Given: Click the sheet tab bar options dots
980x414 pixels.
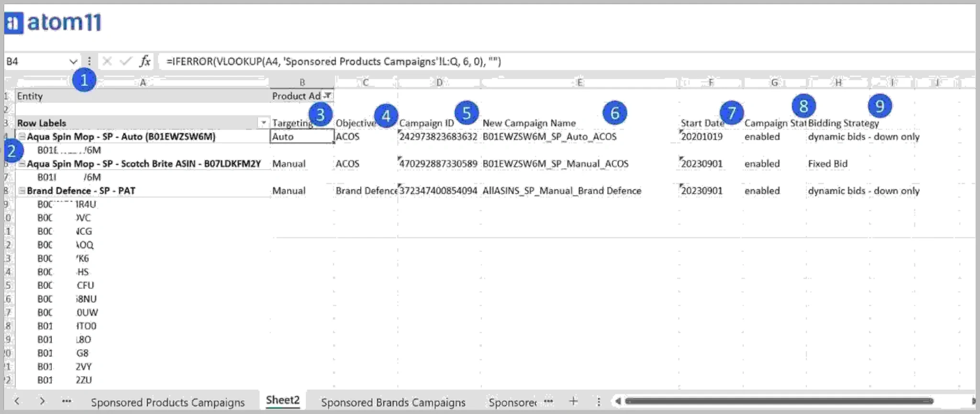Looking at the screenshot, I should (x=599, y=401).
